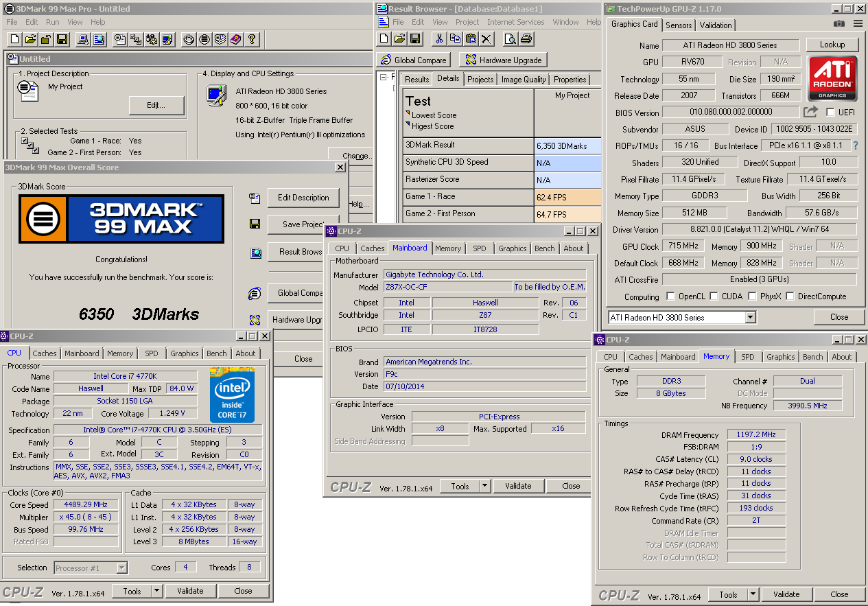Toggle the DirectCompute checkbox in GPU-Z
Image resolution: width=868 pixels, height=606 pixels.
click(x=790, y=296)
